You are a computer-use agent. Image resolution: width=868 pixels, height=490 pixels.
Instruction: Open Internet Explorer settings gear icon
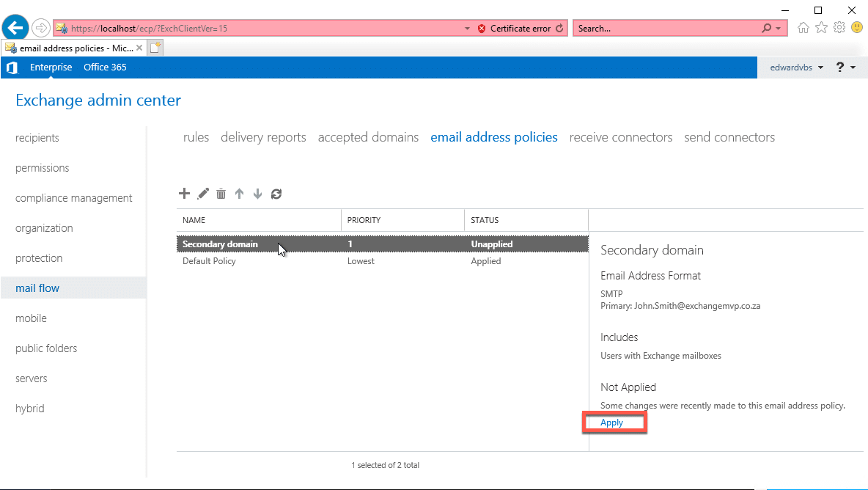click(x=839, y=27)
